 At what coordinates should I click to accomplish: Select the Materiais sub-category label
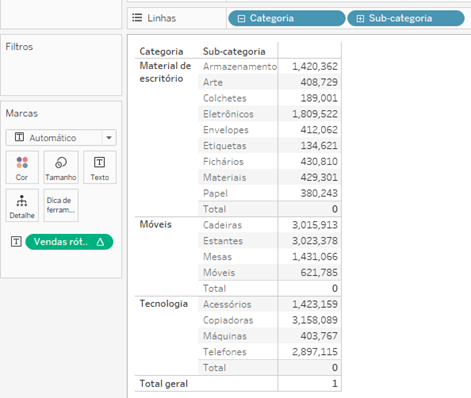[225, 177]
